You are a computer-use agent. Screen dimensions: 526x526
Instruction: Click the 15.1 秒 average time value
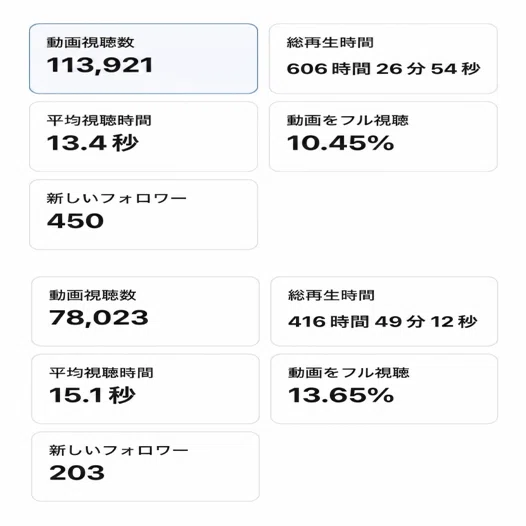(x=92, y=395)
